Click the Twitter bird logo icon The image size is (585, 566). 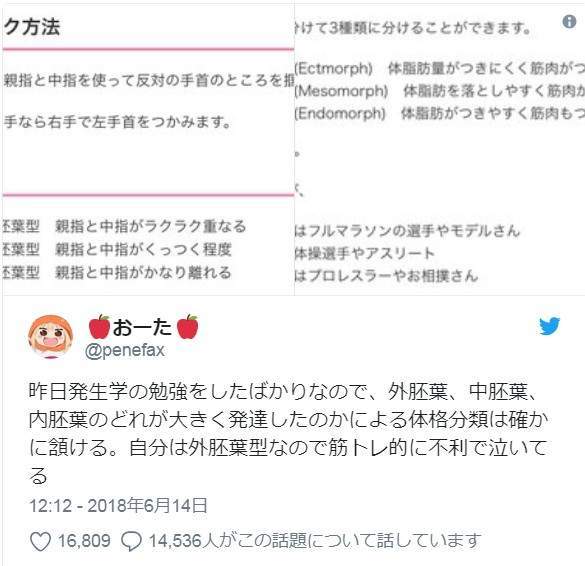coord(550,326)
